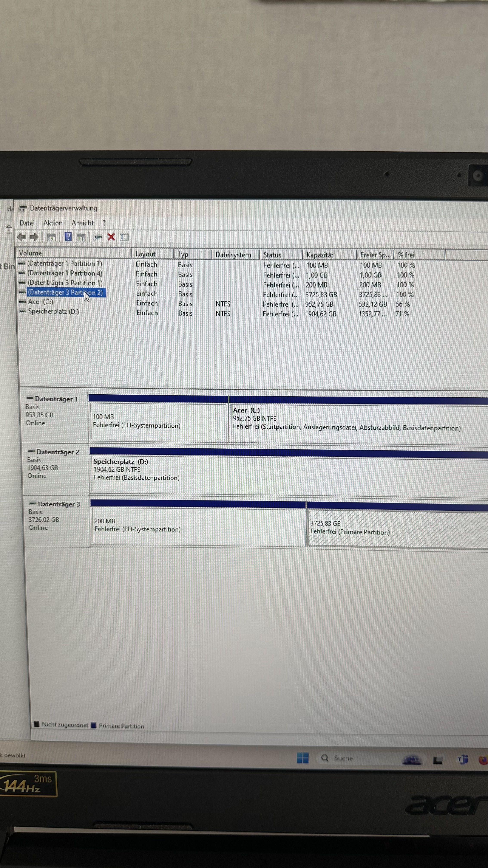Sort list by Volume column header
Screen dimensions: 488x868
30,253
